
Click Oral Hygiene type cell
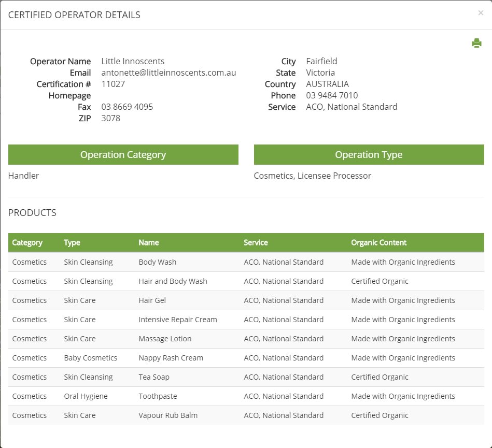tap(86, 396)
